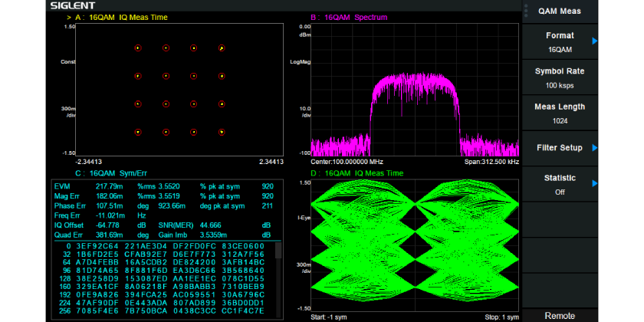The image size is (644, 322).
Task: Click the SIGLENT logo
Action: click(73, 6)
